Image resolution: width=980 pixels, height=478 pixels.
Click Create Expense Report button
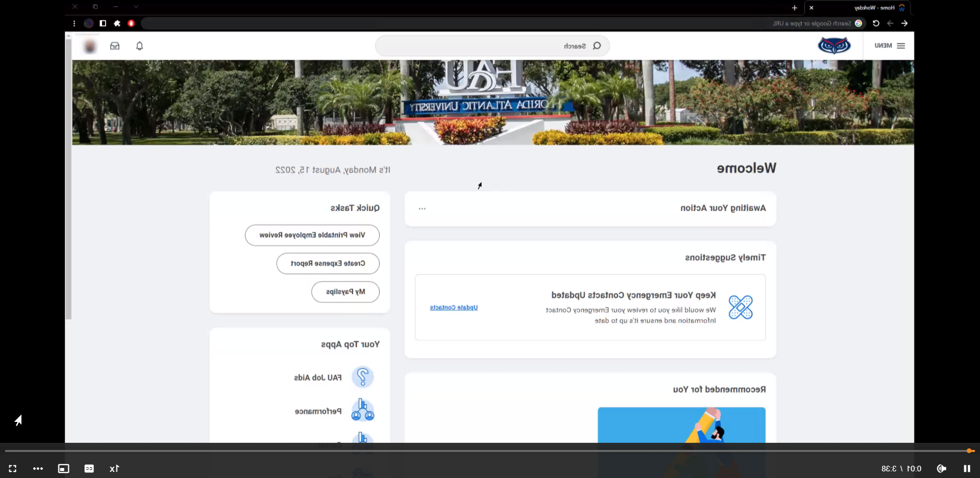328,264
